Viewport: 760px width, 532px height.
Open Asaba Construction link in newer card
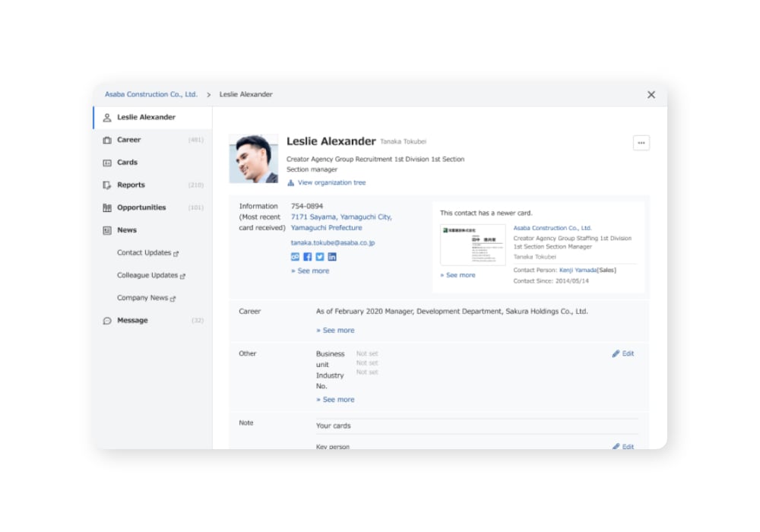coord(552,228)
